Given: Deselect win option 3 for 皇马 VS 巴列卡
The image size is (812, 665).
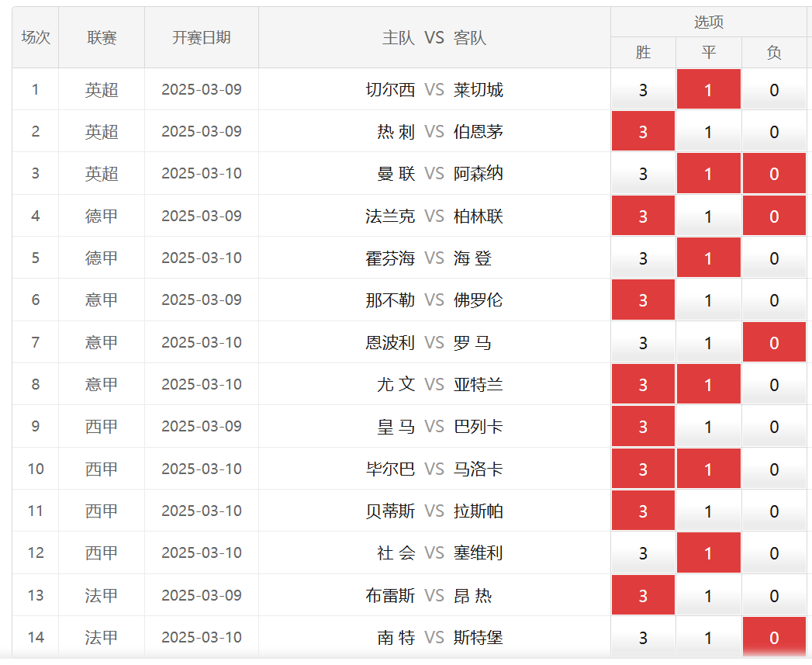Looking at the screenshot, I should 643,426.
